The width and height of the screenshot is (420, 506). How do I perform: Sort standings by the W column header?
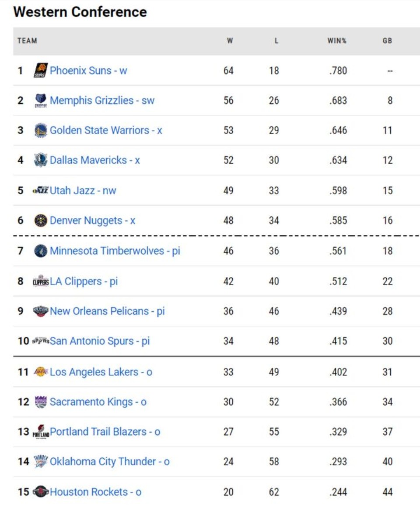230,41
